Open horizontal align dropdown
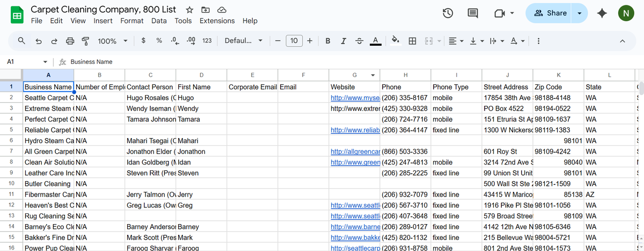Screen dimensions: 644x251 pyautogui.click(x=456, y=40)
